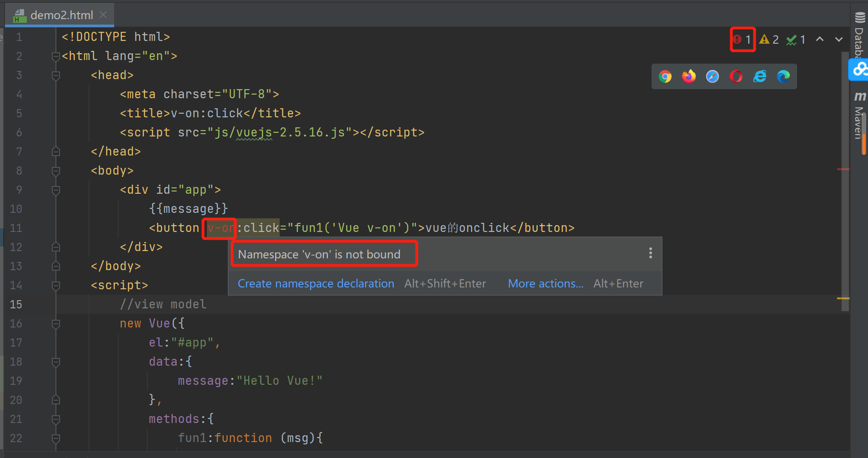Collapse the div app fold at line 9

pyautogui.click(x=56, y=190)
